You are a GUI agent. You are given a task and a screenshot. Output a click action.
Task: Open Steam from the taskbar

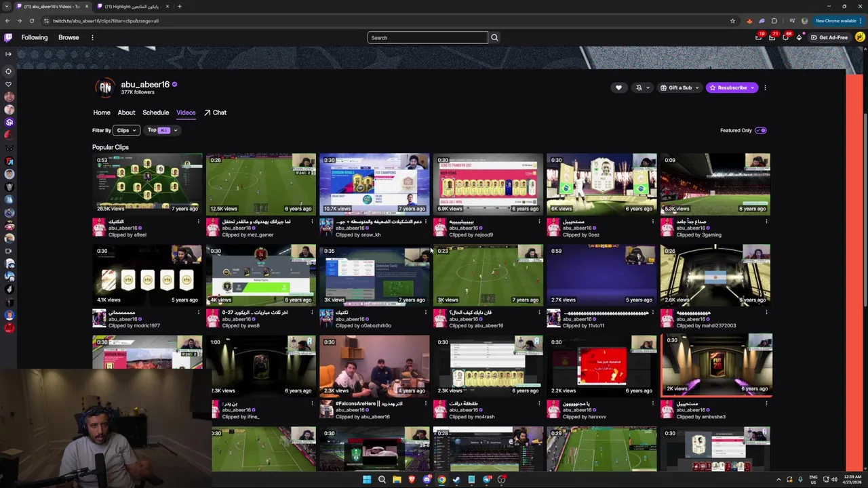tap(456, 480)
